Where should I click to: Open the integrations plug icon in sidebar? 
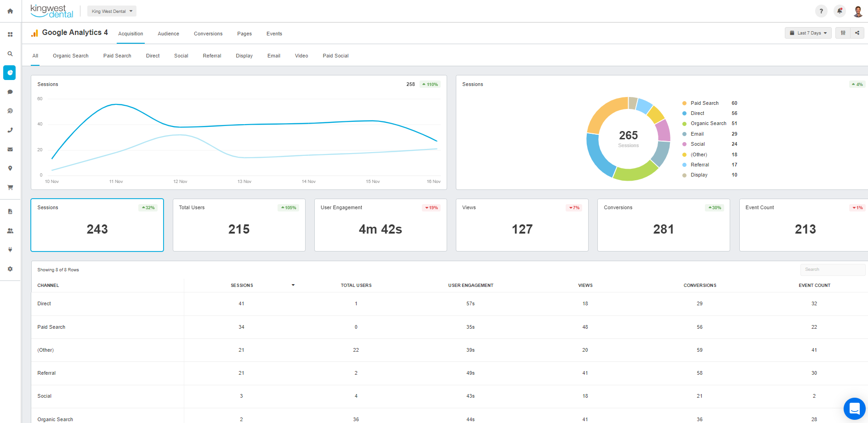click(x=10, y=249)
